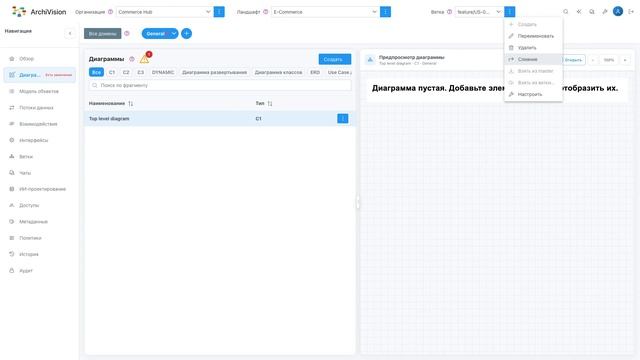
Task: Zoom in the diagram preview
Action: [x=625, y=60]
